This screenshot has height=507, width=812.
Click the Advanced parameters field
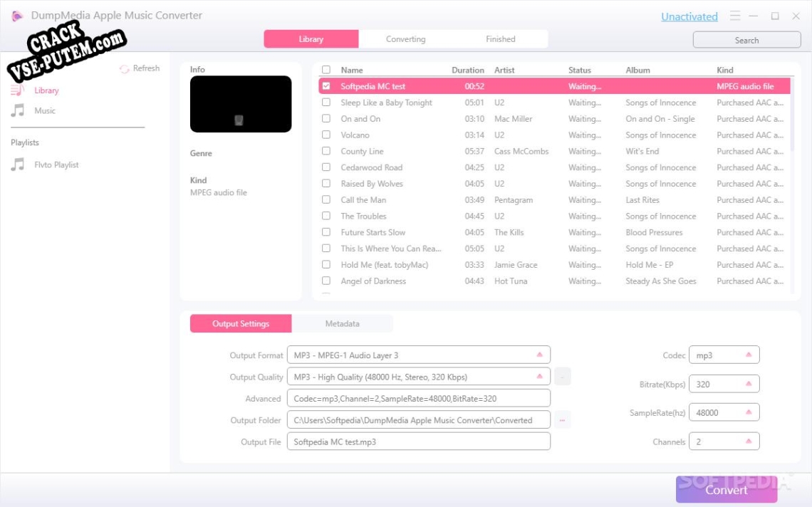point(418,398)
